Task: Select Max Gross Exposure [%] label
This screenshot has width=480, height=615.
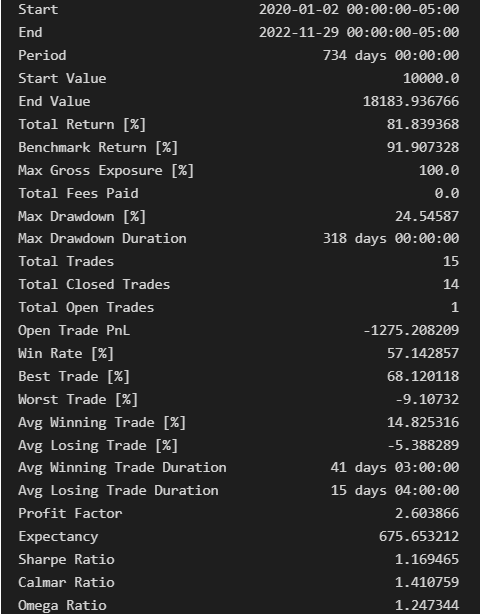Action: pyautogui.click(x=106, y=171)
